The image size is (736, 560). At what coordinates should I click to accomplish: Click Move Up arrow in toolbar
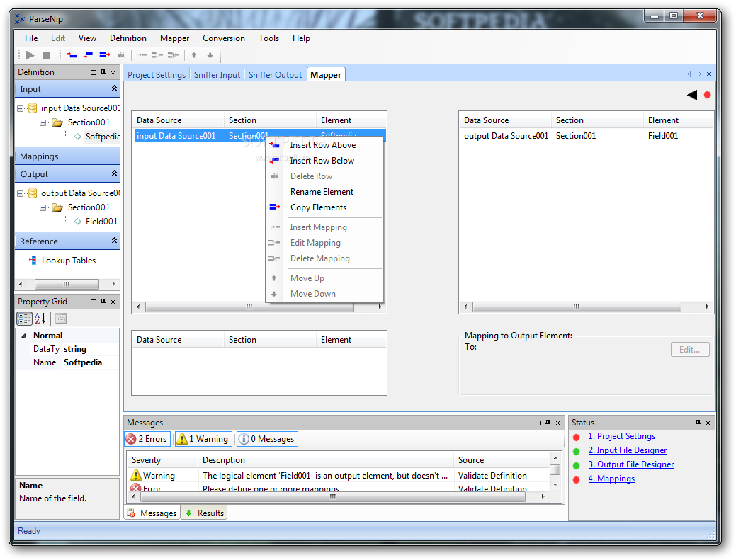(194, 55)
